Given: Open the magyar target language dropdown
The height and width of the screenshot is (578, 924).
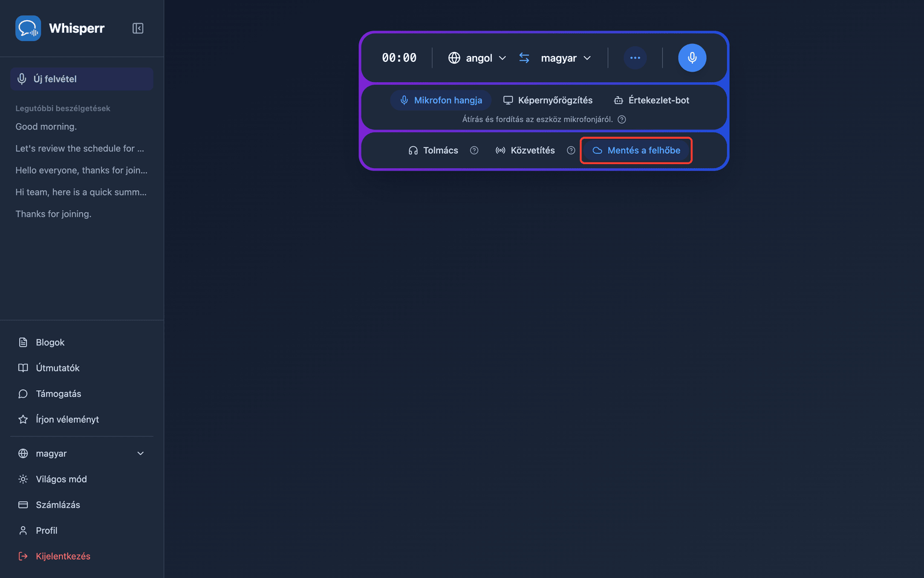Looking at the screenshot, I should (566, 58).
